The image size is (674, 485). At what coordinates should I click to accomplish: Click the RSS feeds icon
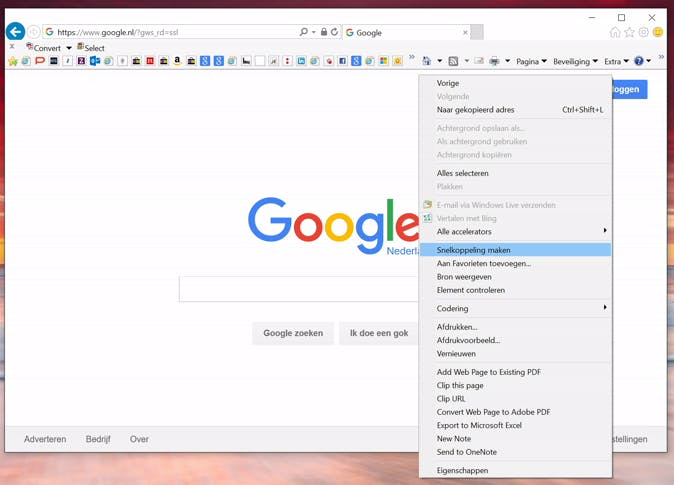pos(453,61)
